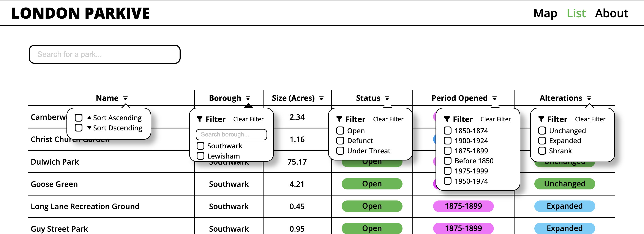
Task: Click the Alterations column filter icon
Action: pos(589,98)
